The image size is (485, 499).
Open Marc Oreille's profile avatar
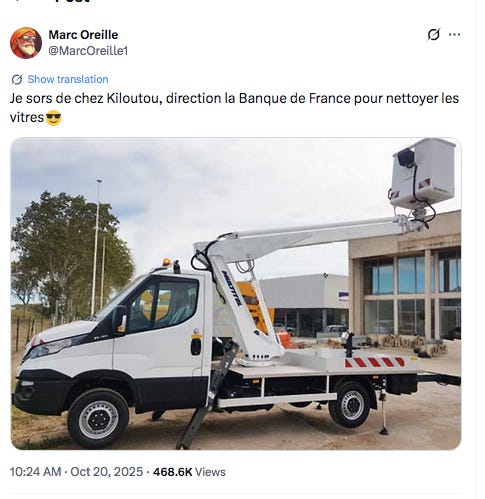click(x=26, y=43)
